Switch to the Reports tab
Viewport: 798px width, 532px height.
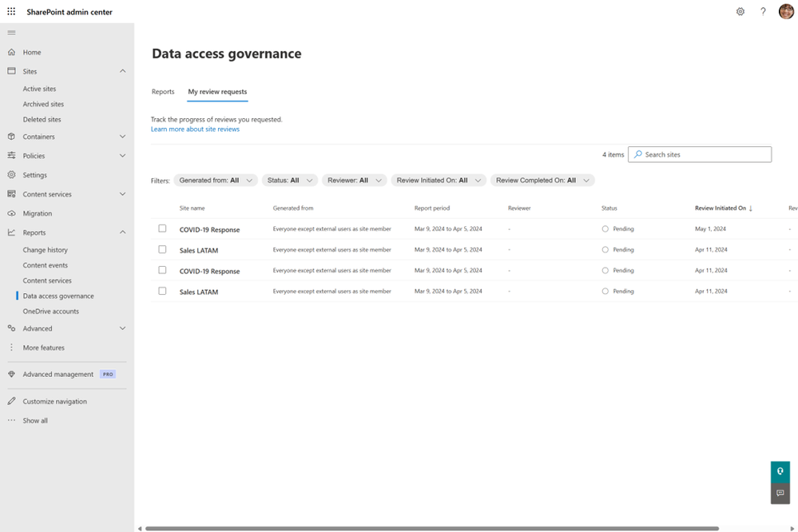(163, 92)
